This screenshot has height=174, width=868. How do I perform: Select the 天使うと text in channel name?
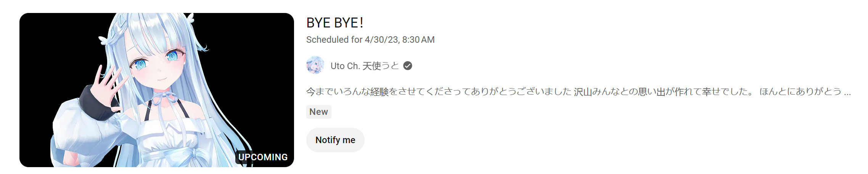pyautogui.click(x=380, y=66)
